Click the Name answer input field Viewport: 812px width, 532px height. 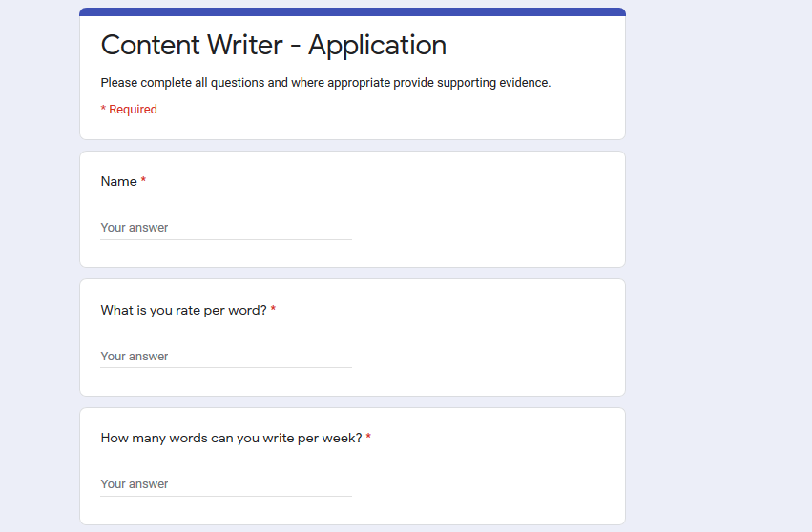pyautogui.click(x=225, y=228)
